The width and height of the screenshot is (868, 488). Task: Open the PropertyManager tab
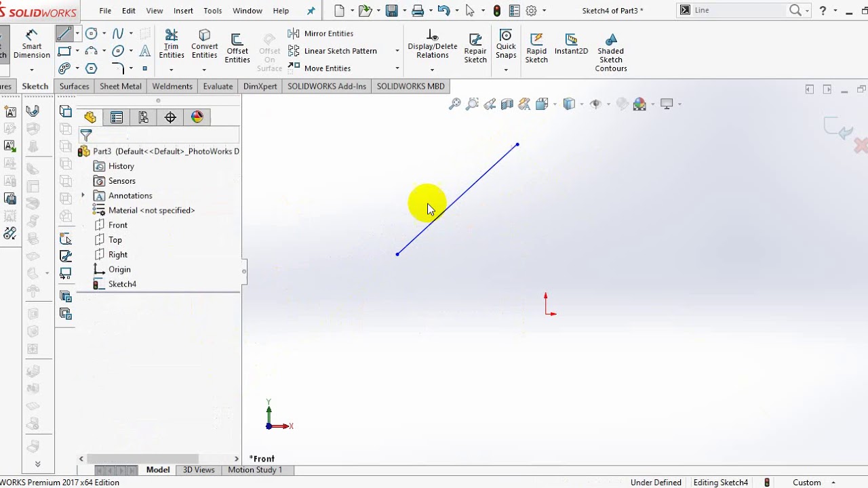click(117, 117)
